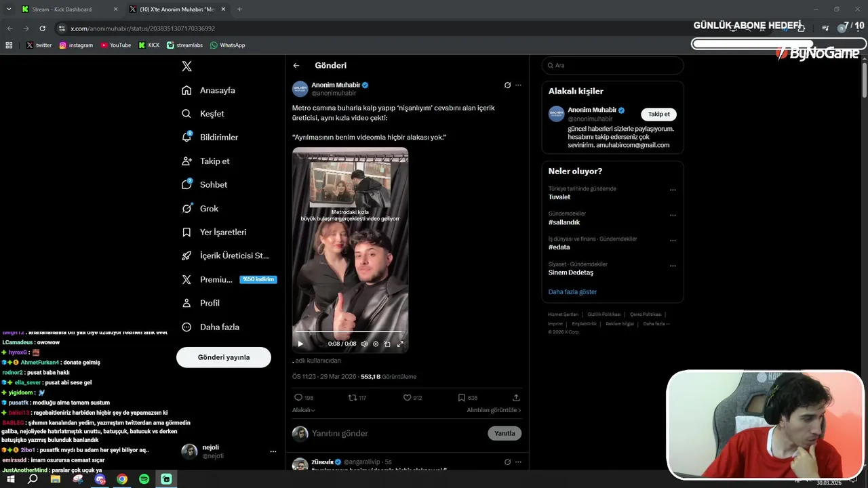868x488 pixels.
Task: Click site info icon in address bar
Action: point(62,28)
